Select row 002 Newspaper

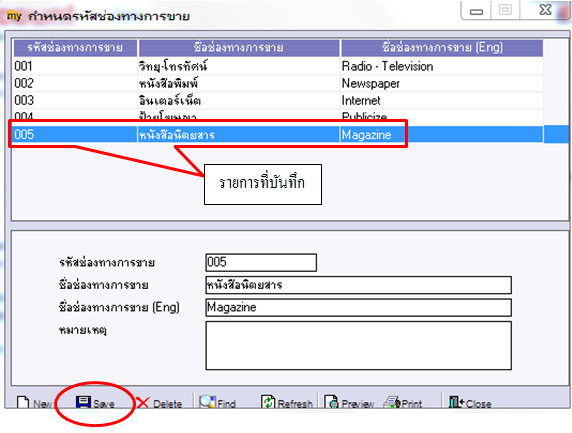[x=278, y=84]
